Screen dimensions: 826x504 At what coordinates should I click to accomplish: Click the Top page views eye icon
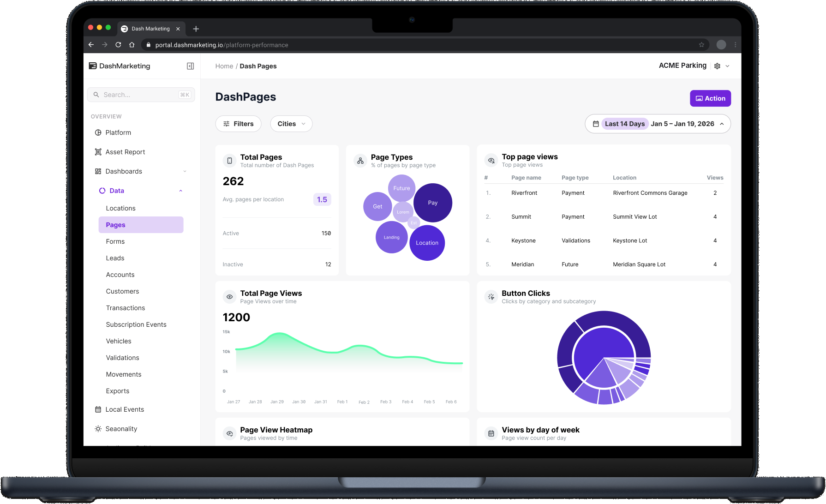tap(491, 160)
